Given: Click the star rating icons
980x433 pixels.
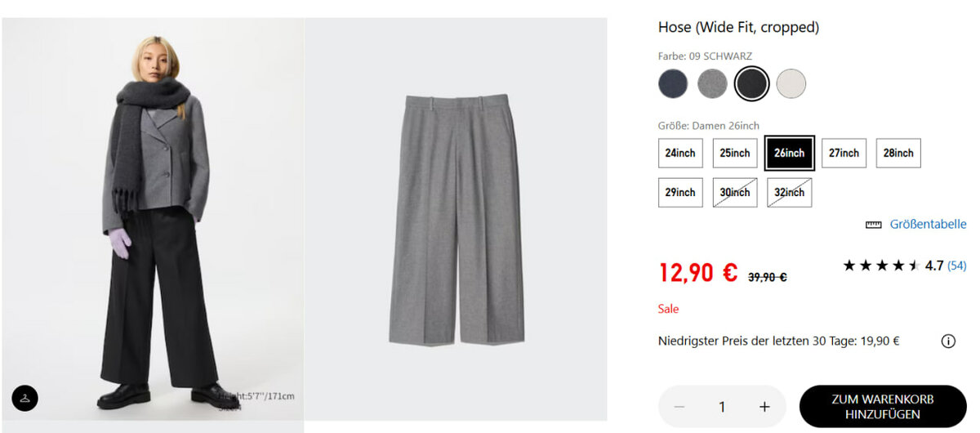Looking at the screenshot, I should [881, 266].
